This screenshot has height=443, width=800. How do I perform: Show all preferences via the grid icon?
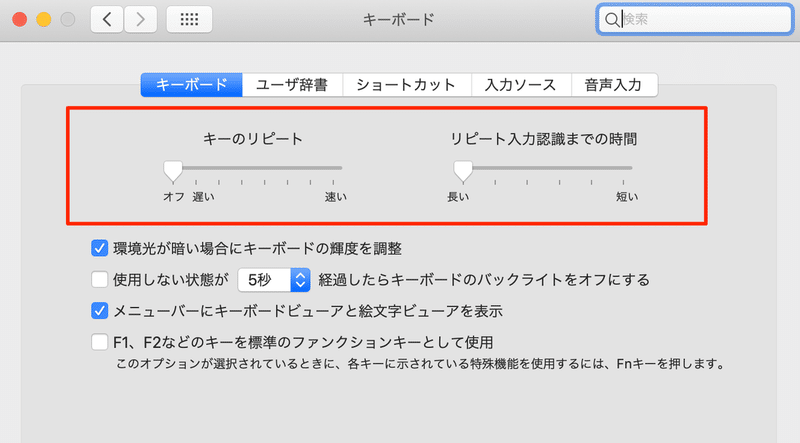pos(189,19)
